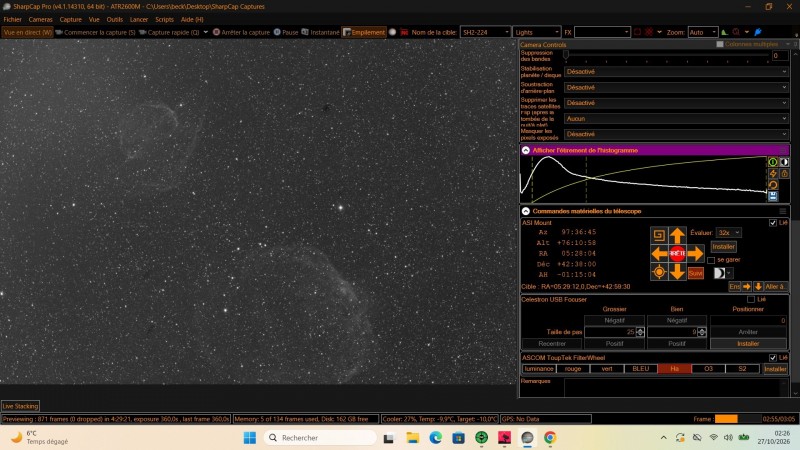Open the Capture menu
Screen dimensions: 800x450
coord(70,19)
